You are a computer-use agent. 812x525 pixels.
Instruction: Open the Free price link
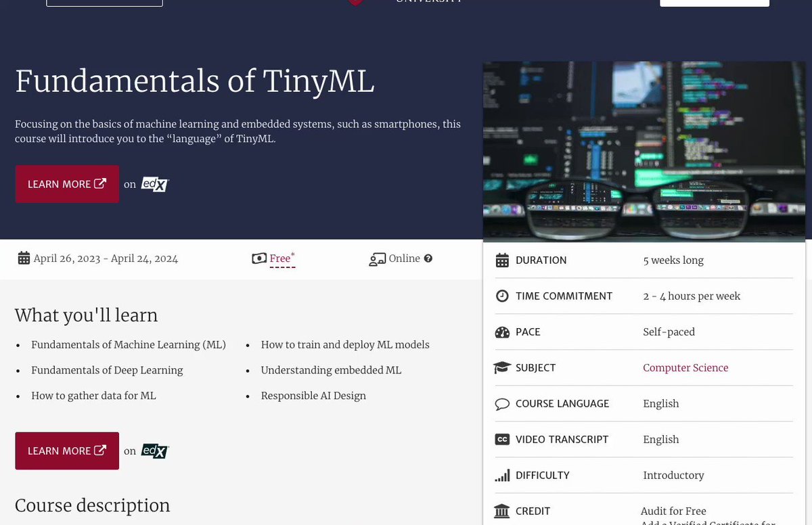coord(282,258)
